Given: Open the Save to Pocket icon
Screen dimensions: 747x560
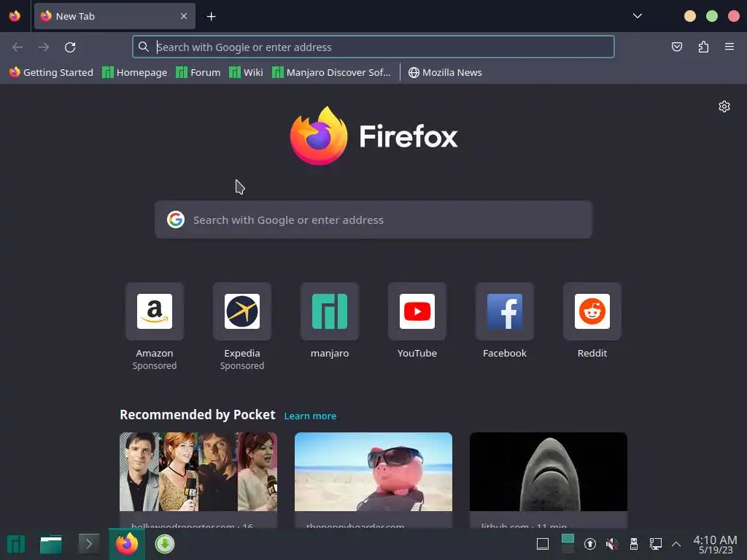Looking at the screenshot, I should coord(676,47).
